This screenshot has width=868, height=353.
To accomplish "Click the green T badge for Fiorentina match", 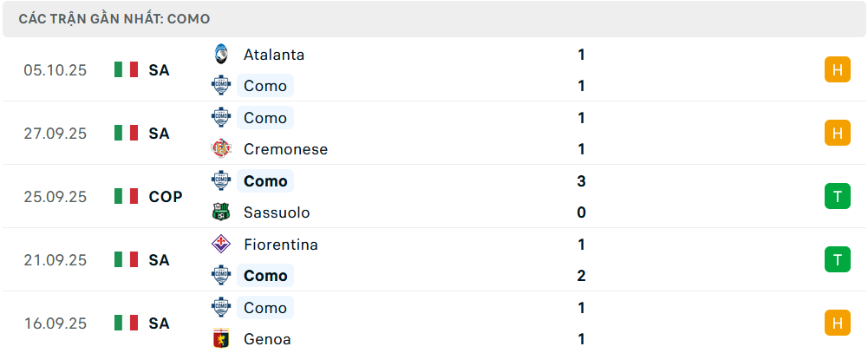I will click(x=837, y=259).
